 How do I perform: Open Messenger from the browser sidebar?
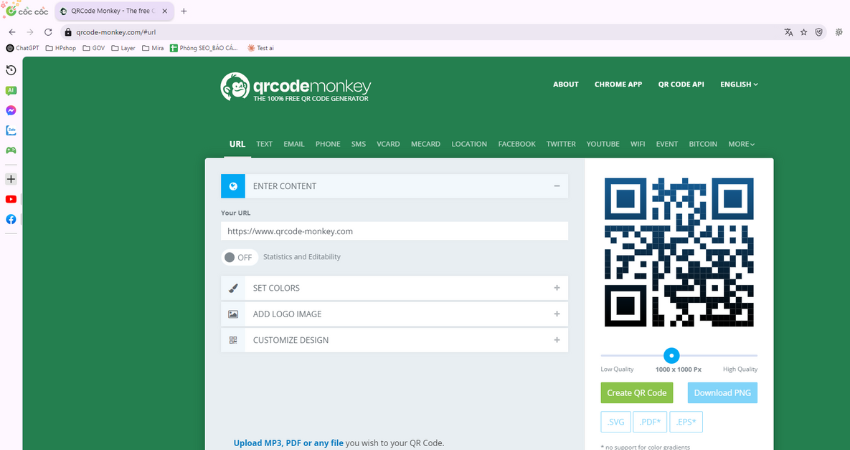coord(11,111)
